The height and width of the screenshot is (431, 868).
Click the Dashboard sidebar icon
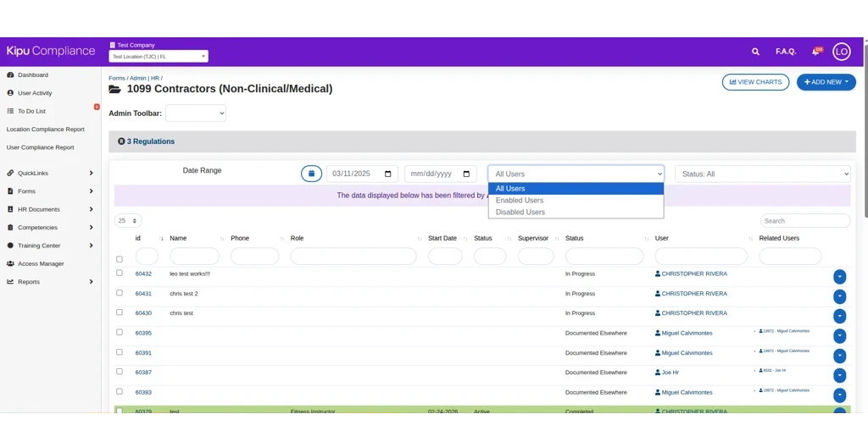[x=10, y=75]
